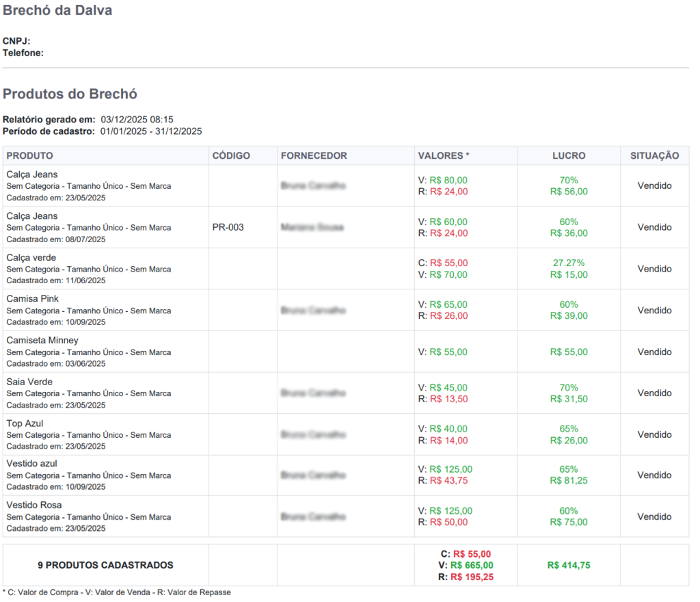The width and height of the screenshot is (700, 602).
Task: Click the 27.27% profit percentage
Action: [569, 263]
